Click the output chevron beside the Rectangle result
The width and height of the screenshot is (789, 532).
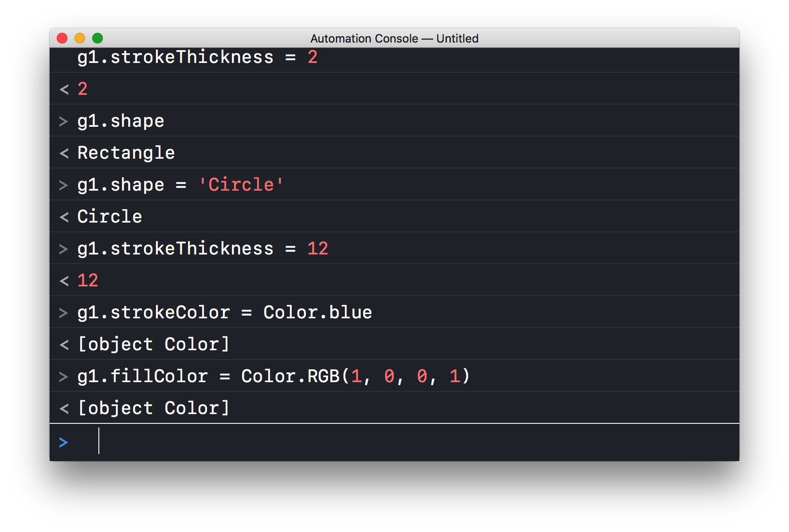64,153
